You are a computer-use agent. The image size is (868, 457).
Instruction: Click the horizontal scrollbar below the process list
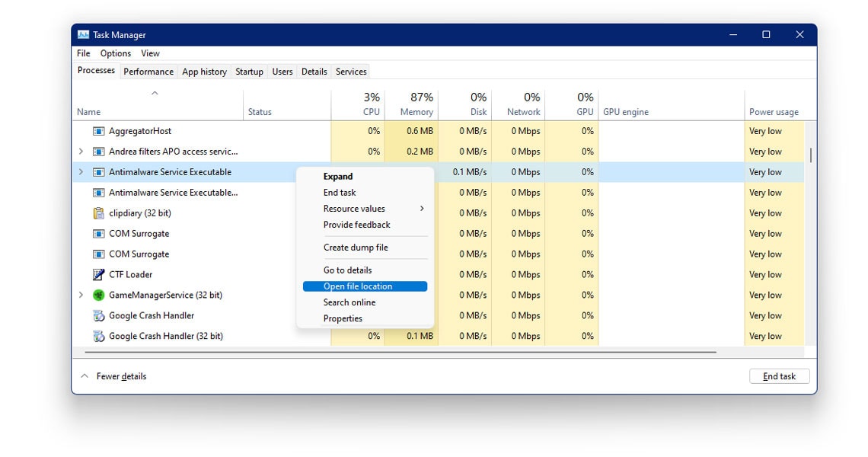(x=396, y=352)
